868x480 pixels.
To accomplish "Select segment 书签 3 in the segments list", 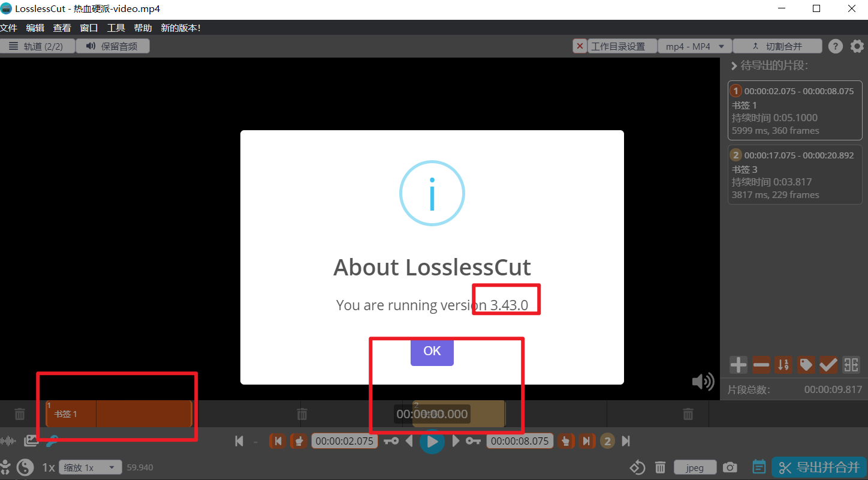I will pos(795,174).
